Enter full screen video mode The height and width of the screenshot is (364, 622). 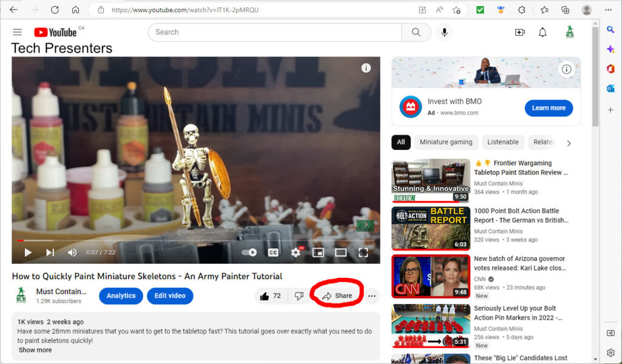coord(363,252)
